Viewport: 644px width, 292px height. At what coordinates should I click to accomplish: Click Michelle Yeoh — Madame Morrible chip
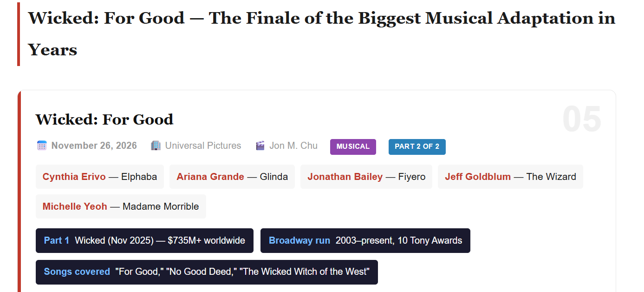pos(121,206)
